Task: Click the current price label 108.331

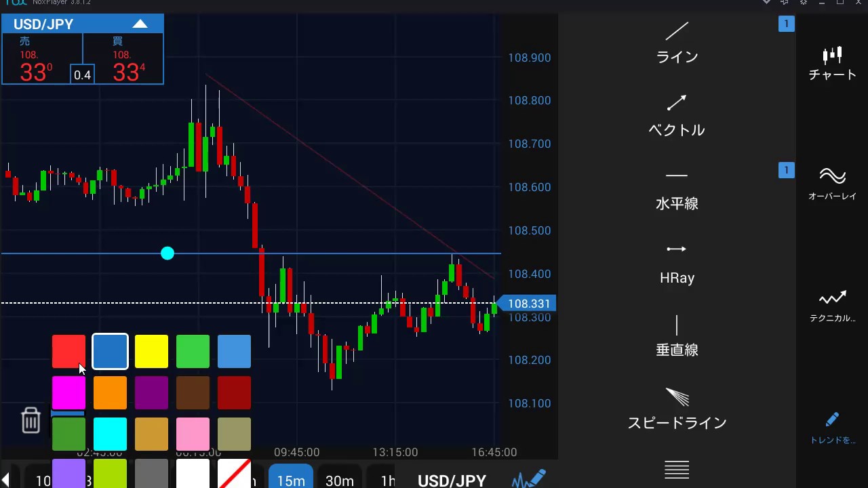Action: point(528,304)
